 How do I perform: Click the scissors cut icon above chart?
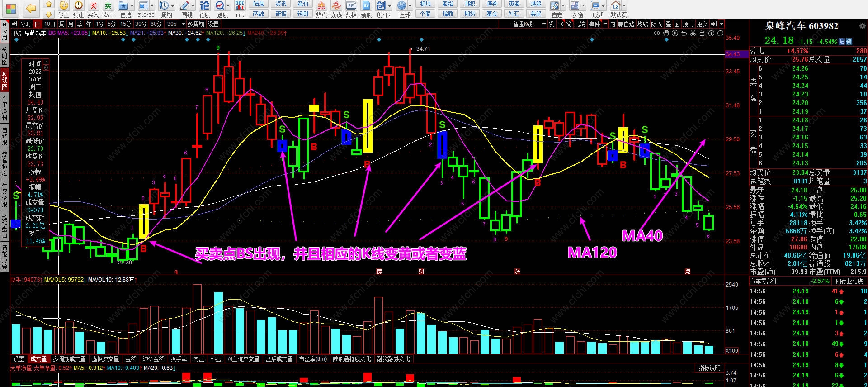point(693,33)
